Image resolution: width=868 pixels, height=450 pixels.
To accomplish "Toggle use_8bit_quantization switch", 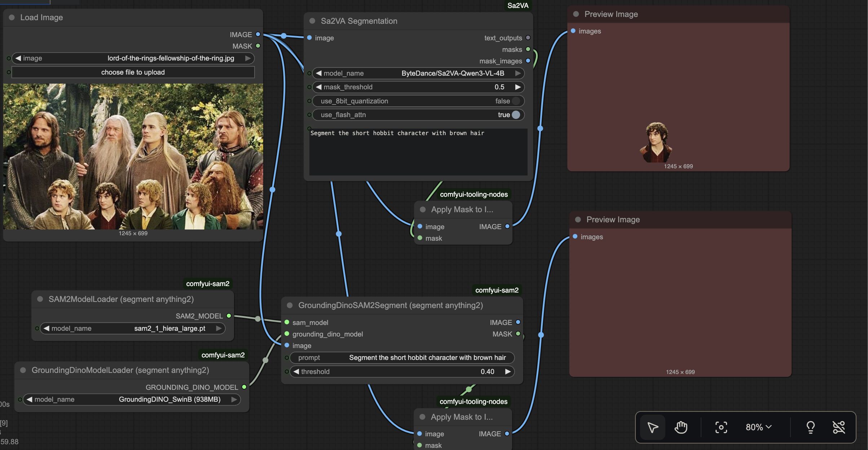I will [516, 101].
